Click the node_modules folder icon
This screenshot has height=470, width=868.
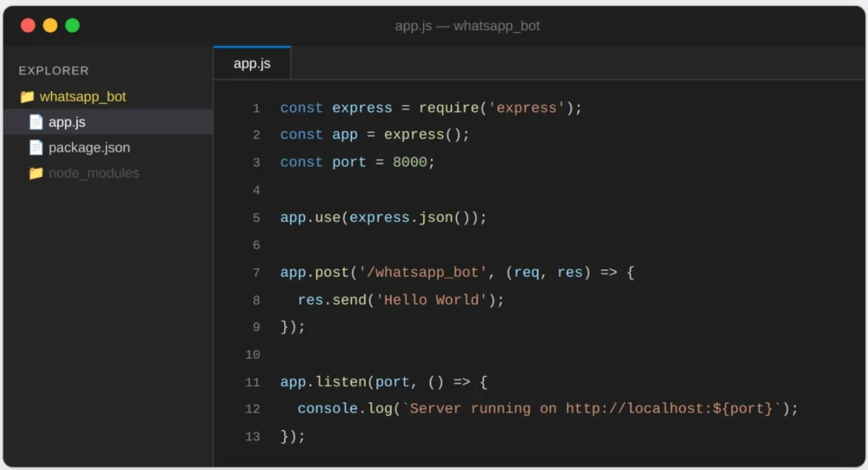coord(36,173)
